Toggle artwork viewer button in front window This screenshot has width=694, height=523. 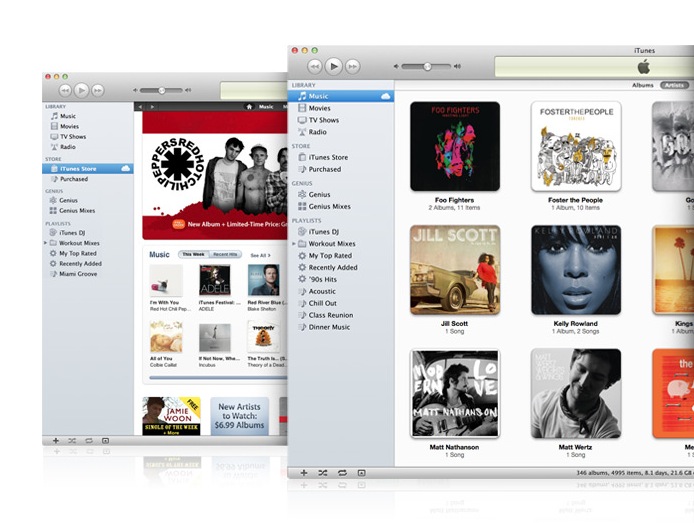click(361, 473)
